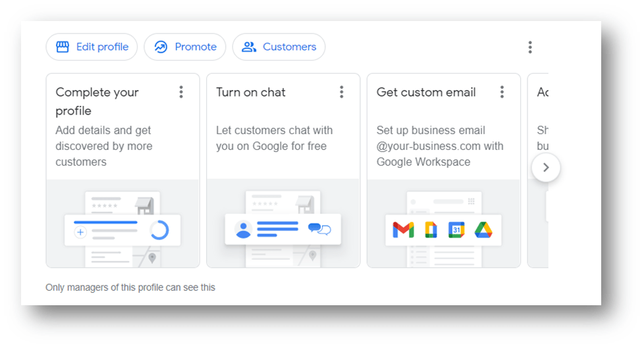The width and height of the screenshot is (644, 348).
Task: Click 'Only managers of this profile' note
Action: (x=130, y=287)
